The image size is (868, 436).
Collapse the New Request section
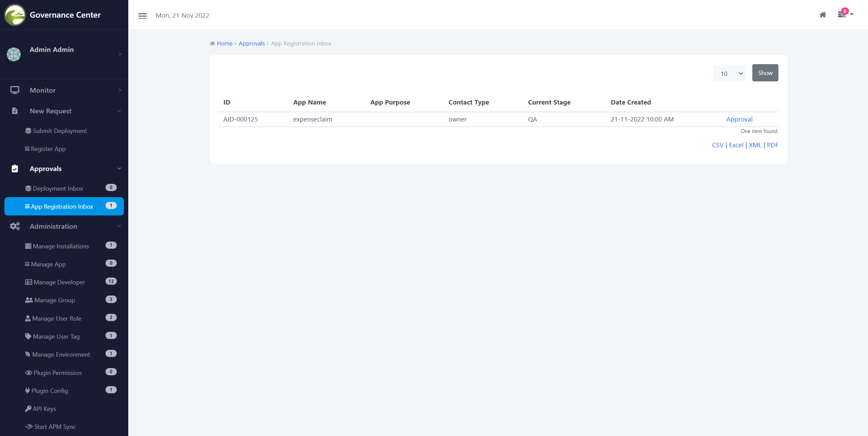(119, 111)
